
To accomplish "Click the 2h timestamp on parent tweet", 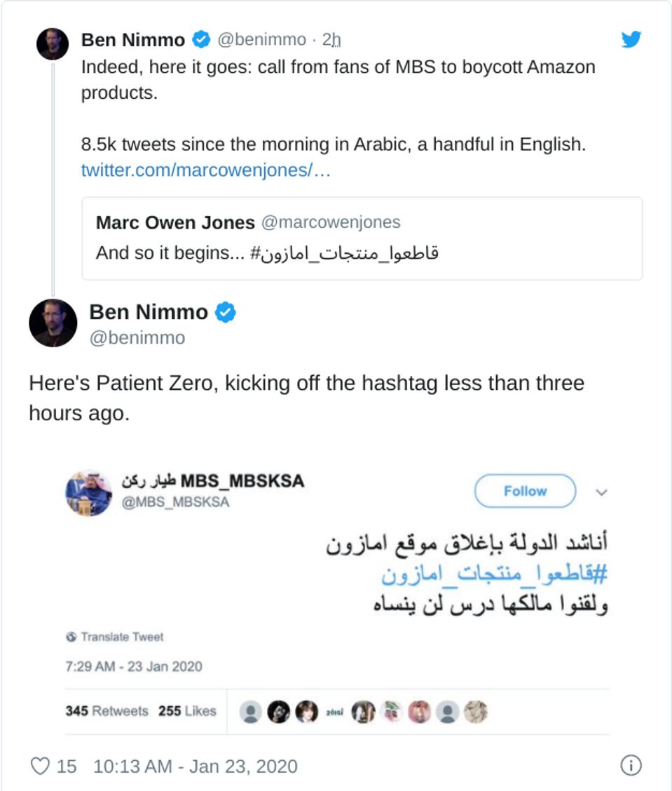I will pos(331,40).
